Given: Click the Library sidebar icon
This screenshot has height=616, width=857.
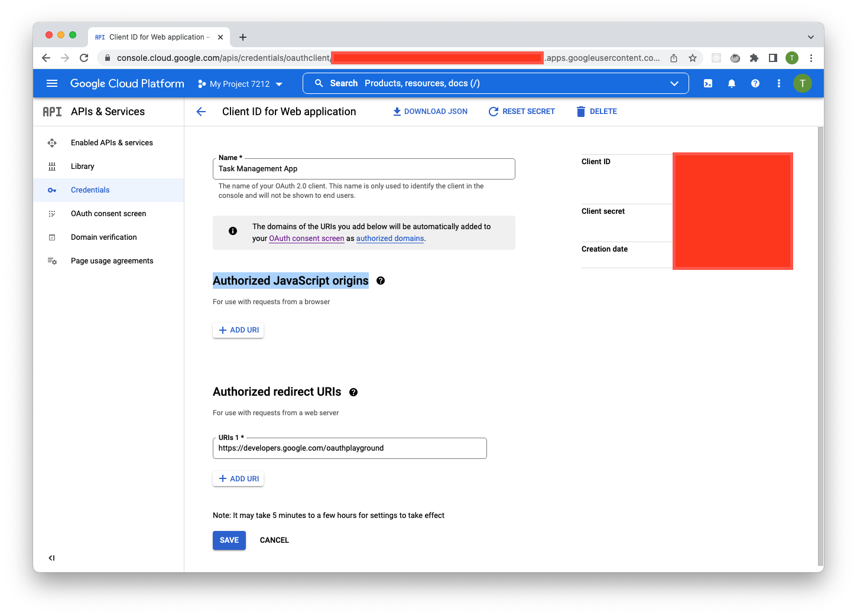Looking at the screenshot, I should [x=52, y=167].
